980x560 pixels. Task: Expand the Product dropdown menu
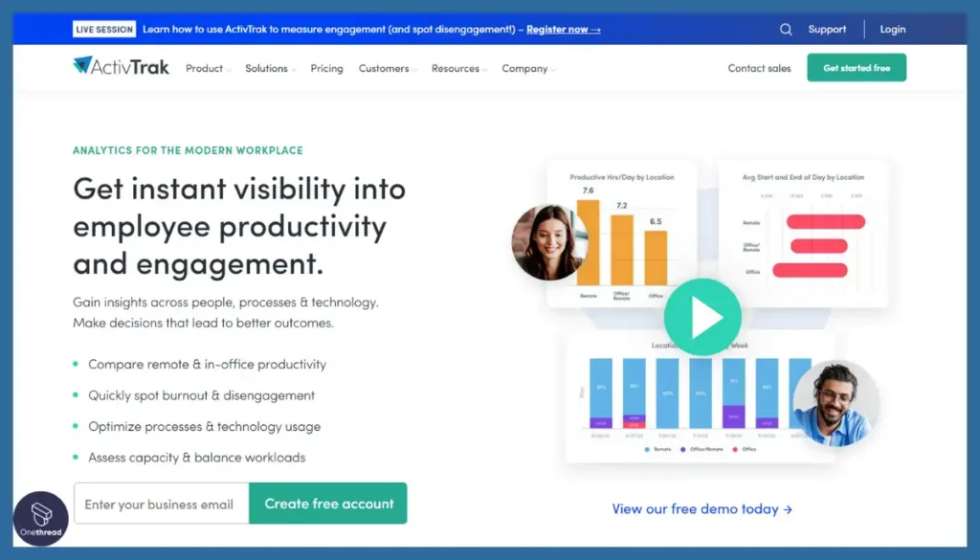pos(208,68)
